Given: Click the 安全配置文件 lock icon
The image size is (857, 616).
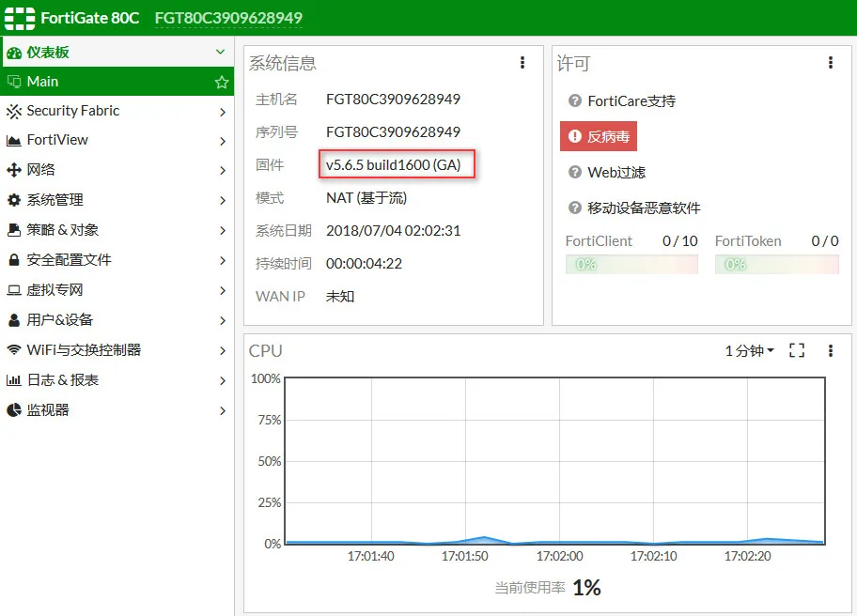Looking at the screenshot, I should [14, 260].
